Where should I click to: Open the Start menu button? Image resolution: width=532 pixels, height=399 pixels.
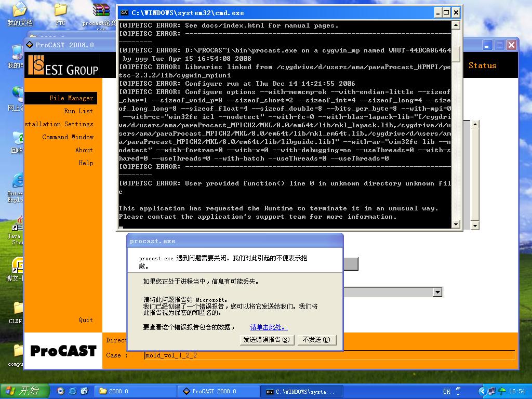(x=24, y=391)
